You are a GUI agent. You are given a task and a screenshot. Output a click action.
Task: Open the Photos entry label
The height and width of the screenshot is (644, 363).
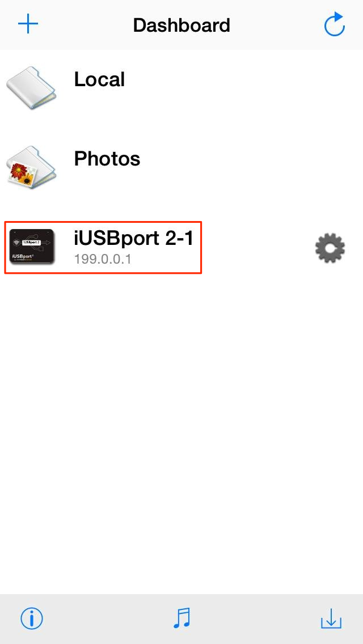click(107, 159)
